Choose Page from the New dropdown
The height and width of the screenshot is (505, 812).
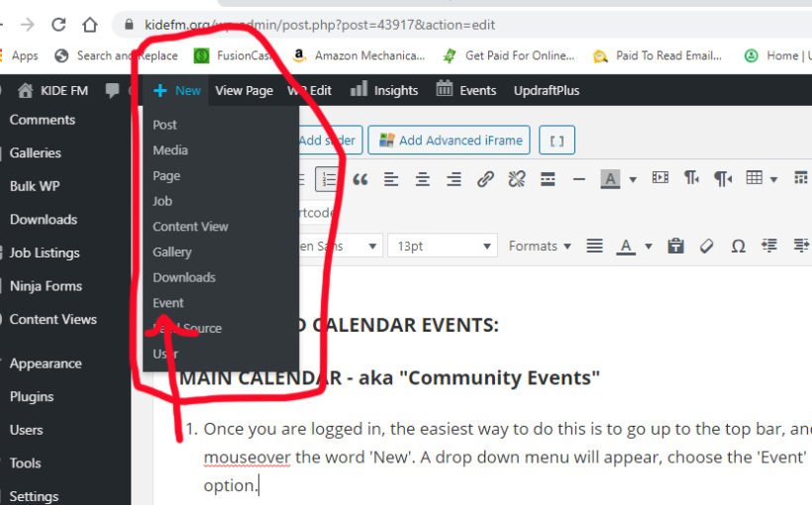pyautogui.click(x=166, y=176)
